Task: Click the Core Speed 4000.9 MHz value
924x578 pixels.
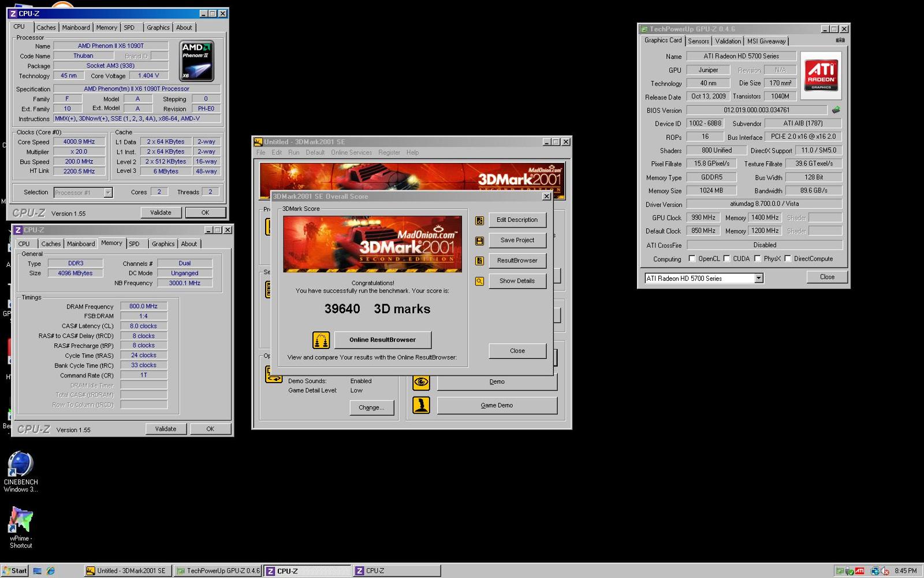Action: tap(79, 142)
